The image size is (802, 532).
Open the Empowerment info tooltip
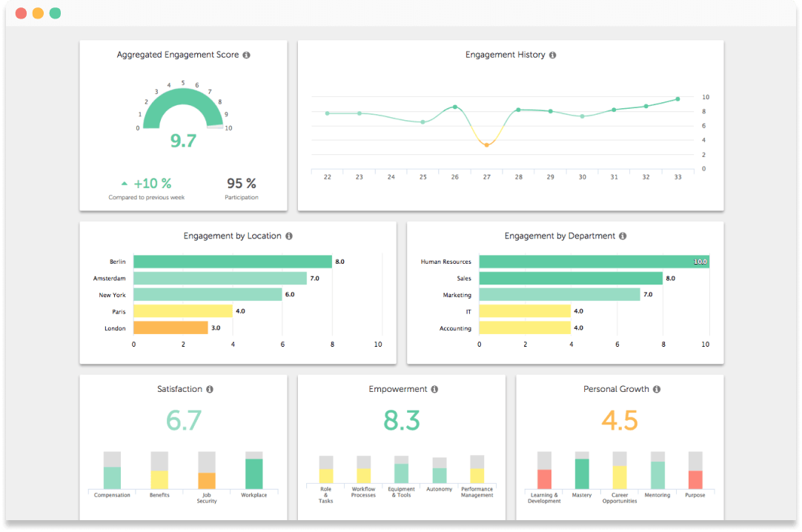click(435, 388)
